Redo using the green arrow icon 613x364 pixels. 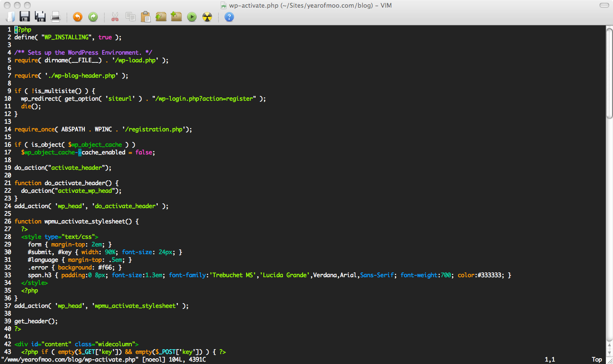coord(93,17)
